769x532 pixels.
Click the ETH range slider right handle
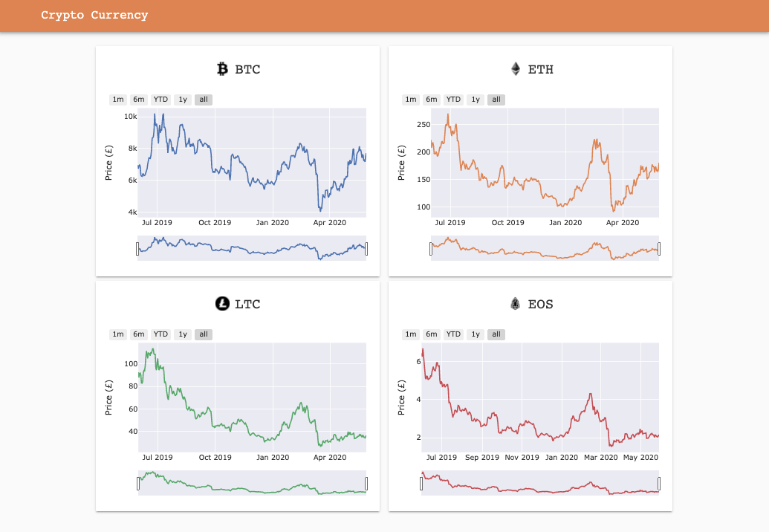click(659, 249)
